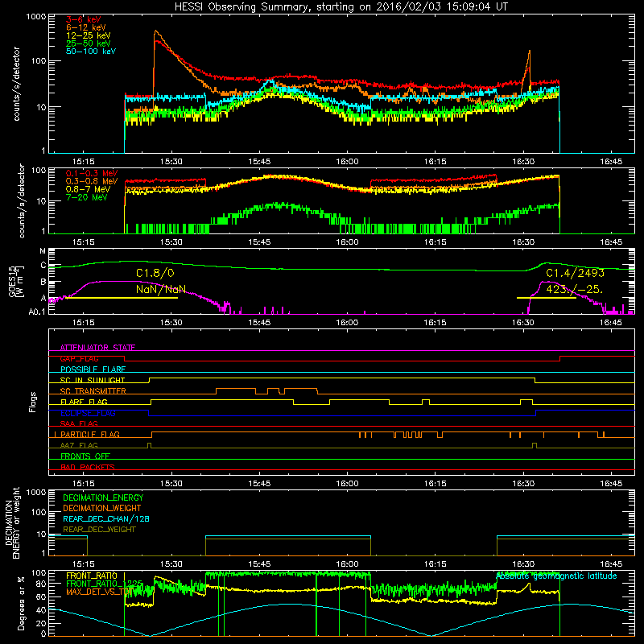The width and height of the screenshot is (644, 644).
Task: Click the C1.4/2493 flare annotation
Action: click(x=575, y=273)
